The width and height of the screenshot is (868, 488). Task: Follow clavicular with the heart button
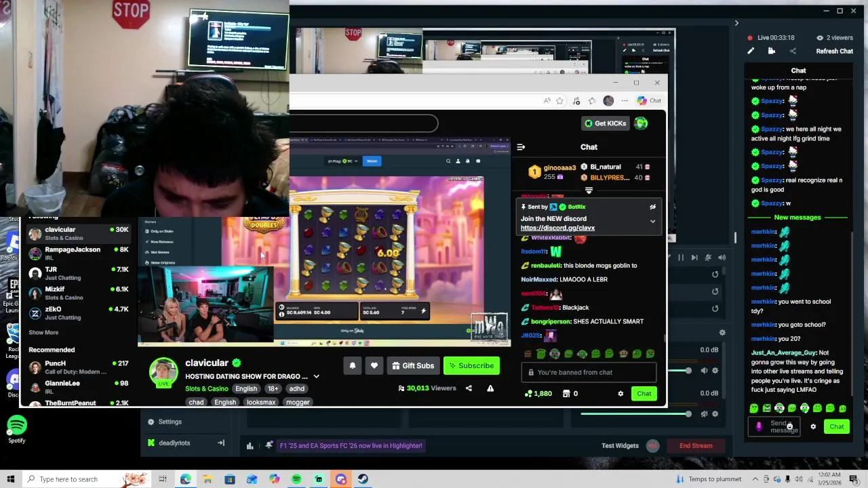(x=374, y=366)
